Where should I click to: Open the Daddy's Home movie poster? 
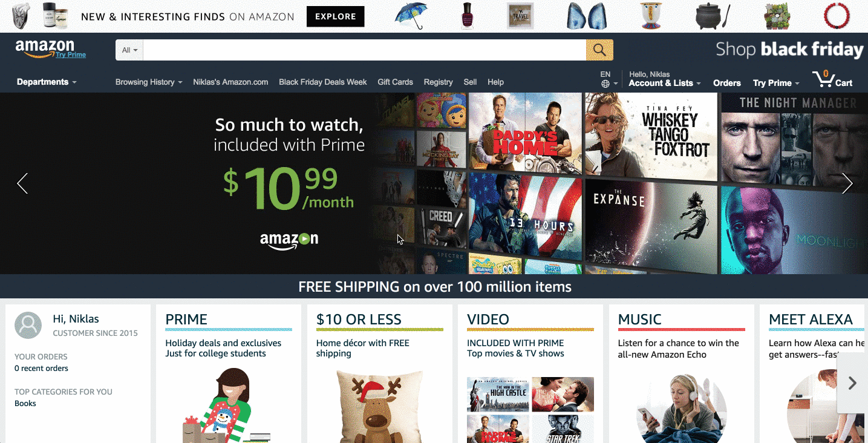point(524,131)
